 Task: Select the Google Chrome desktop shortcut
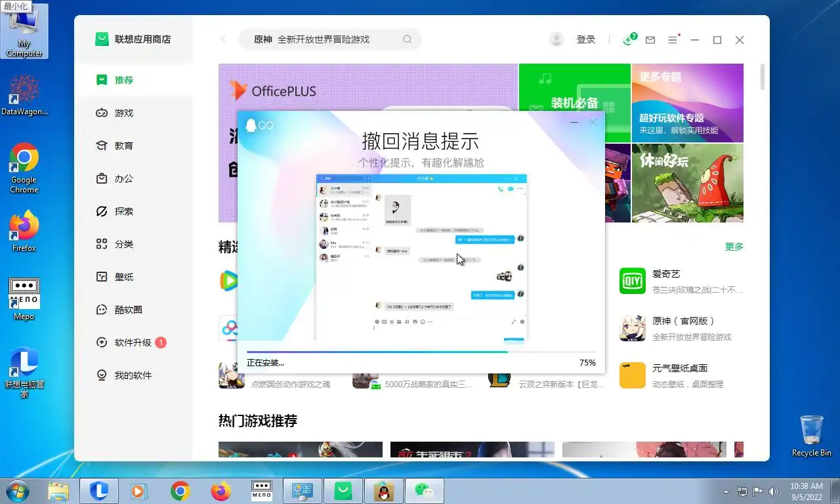pyautogui.click(x=24, y=168)
